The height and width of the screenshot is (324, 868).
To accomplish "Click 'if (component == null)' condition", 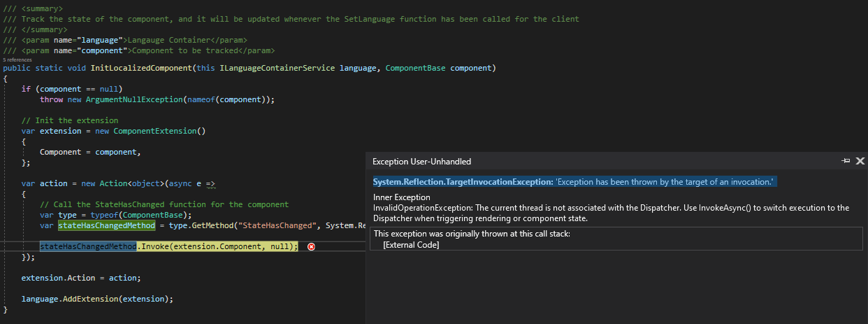I will pos(72,89).
